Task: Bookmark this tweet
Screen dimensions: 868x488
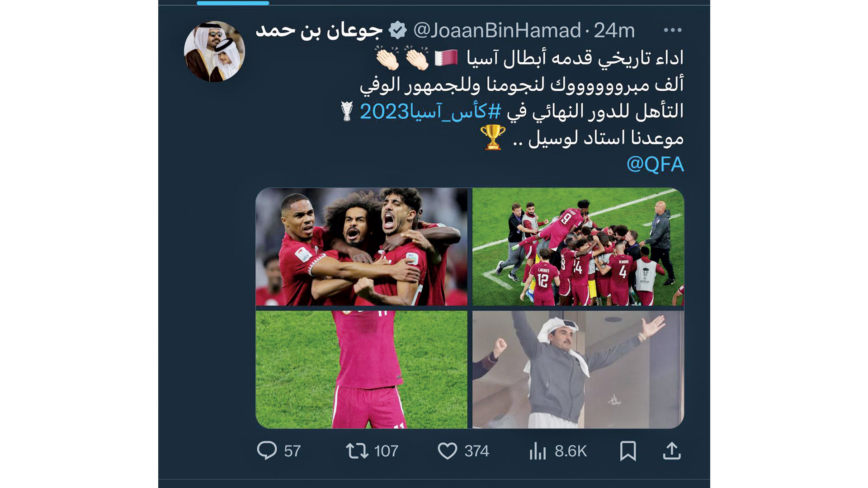Action: point(628,451)
